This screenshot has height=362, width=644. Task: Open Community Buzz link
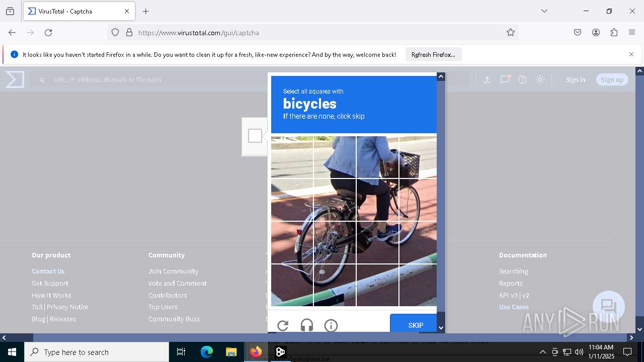click(x=174, y=319)
